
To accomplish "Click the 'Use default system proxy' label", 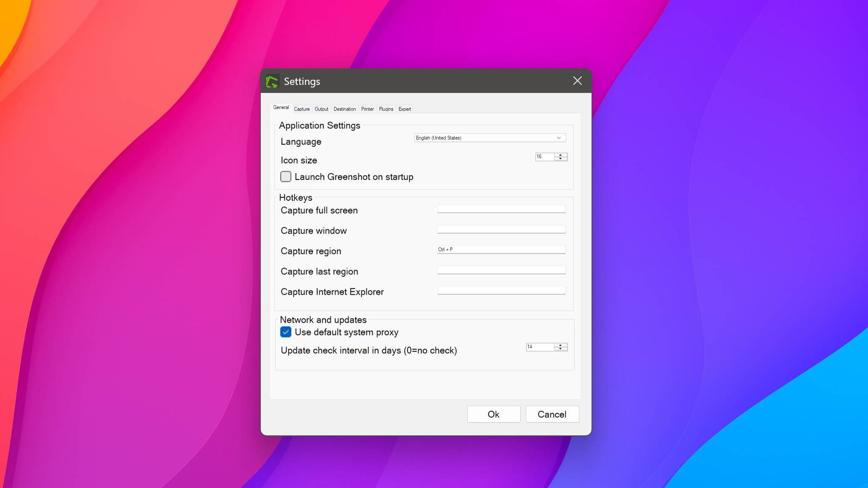I will tap(346, 332).
